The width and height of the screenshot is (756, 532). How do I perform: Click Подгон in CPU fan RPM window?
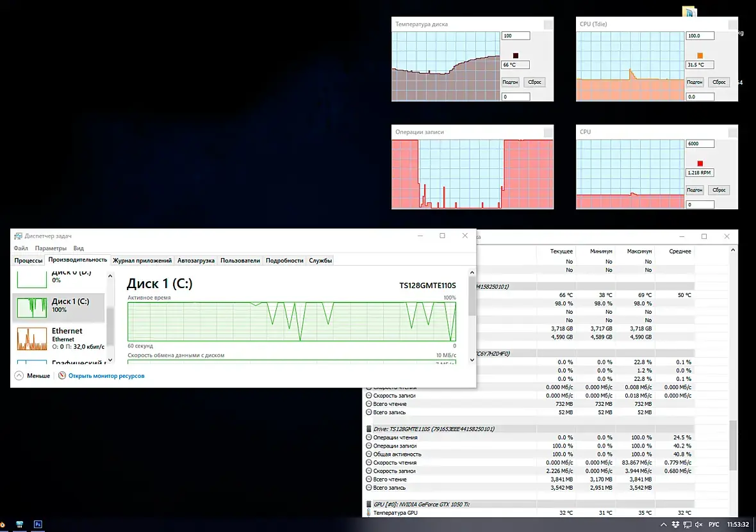coord(694,190)
